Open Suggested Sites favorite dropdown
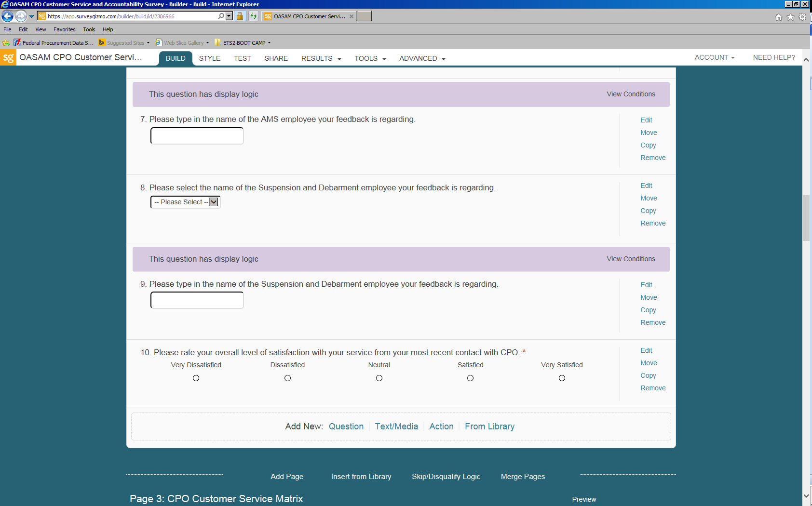The width and height of the screenshot is (812, 506). pyautogui.click(x=124, y=43)
